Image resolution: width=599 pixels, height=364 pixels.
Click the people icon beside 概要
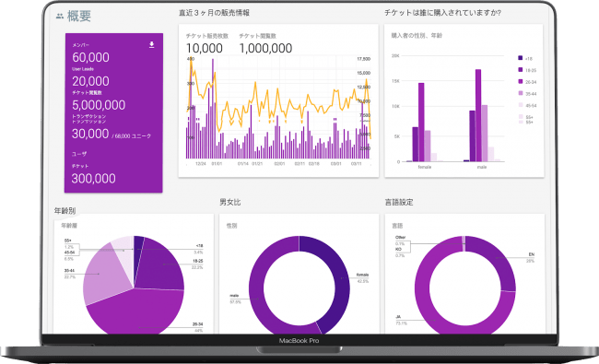point(60,16)
